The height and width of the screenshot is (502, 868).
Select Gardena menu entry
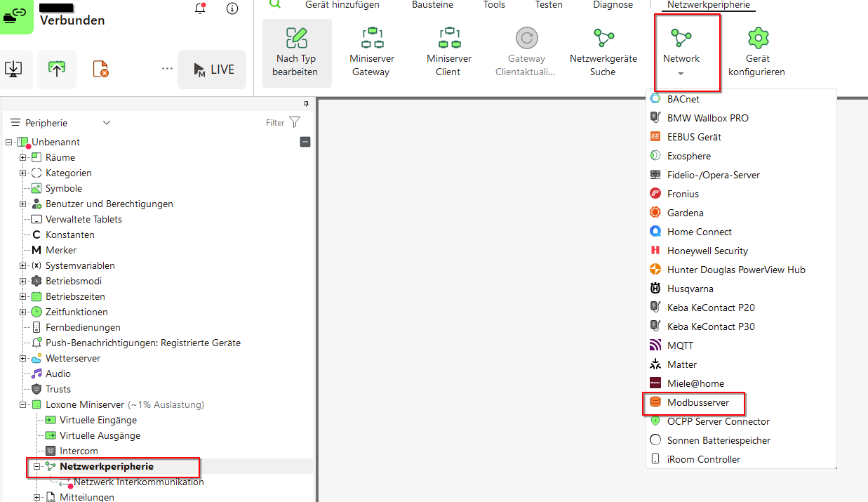point(741,213)
